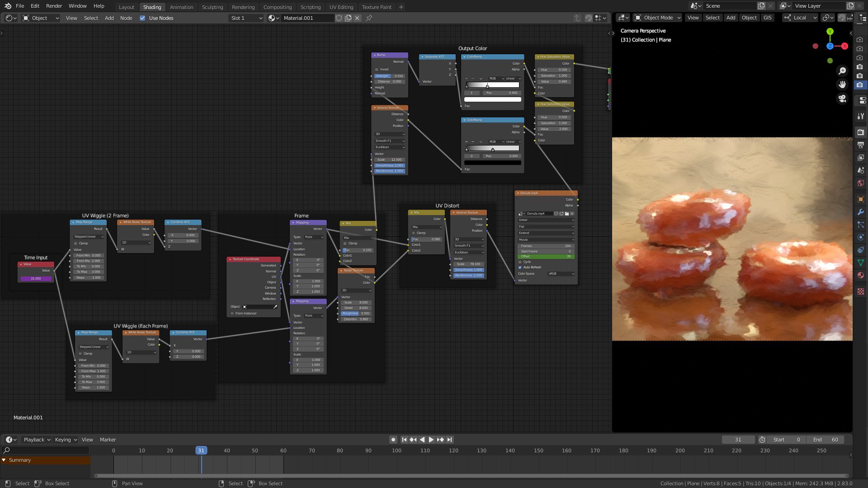The image size is (868, 488).
Task: Switch to the UV Editing workspace tab
Action: point(341,7)
